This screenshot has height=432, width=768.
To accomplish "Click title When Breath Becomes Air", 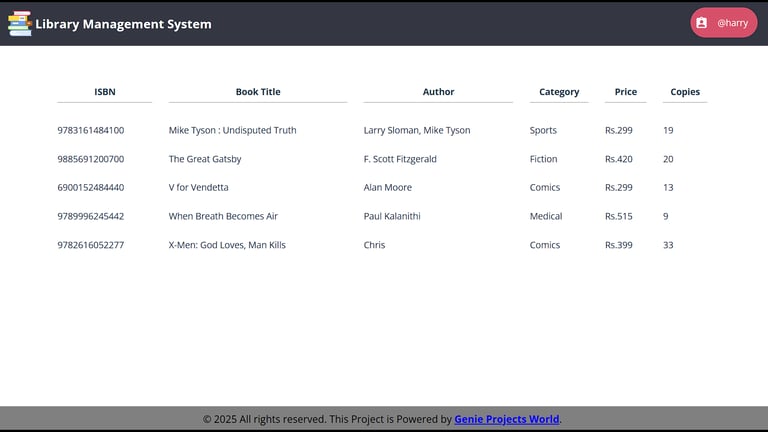I will 223,216.
